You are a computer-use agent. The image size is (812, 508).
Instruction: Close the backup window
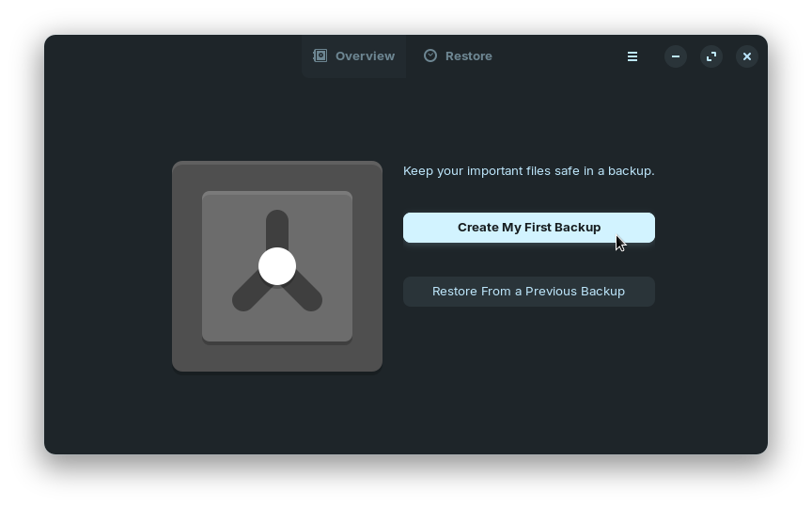click(747, 56)
